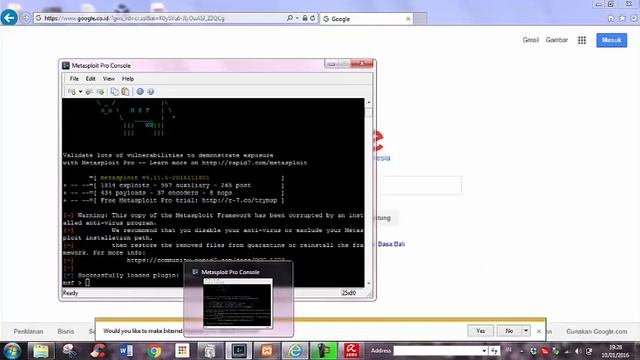Open Avira antivirus from taskbar

351,351
